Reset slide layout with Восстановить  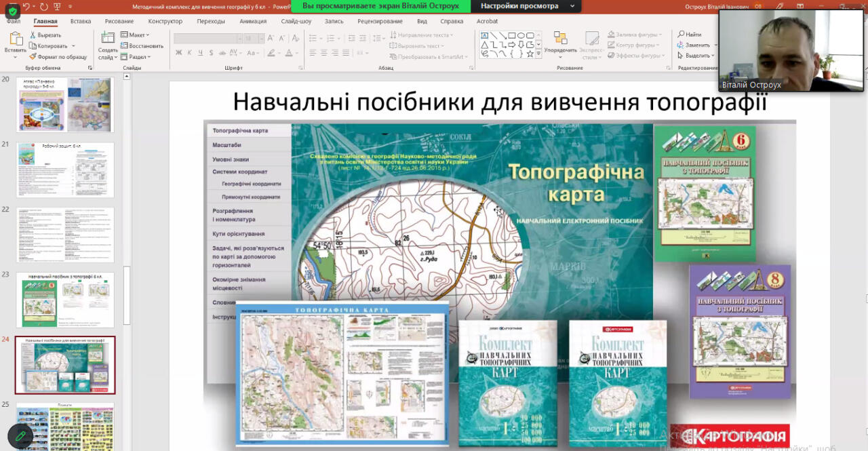142,45
